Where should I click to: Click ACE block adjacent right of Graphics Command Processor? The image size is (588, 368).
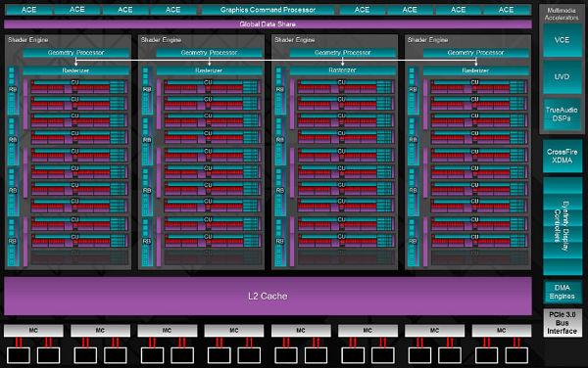pos(363,10)
